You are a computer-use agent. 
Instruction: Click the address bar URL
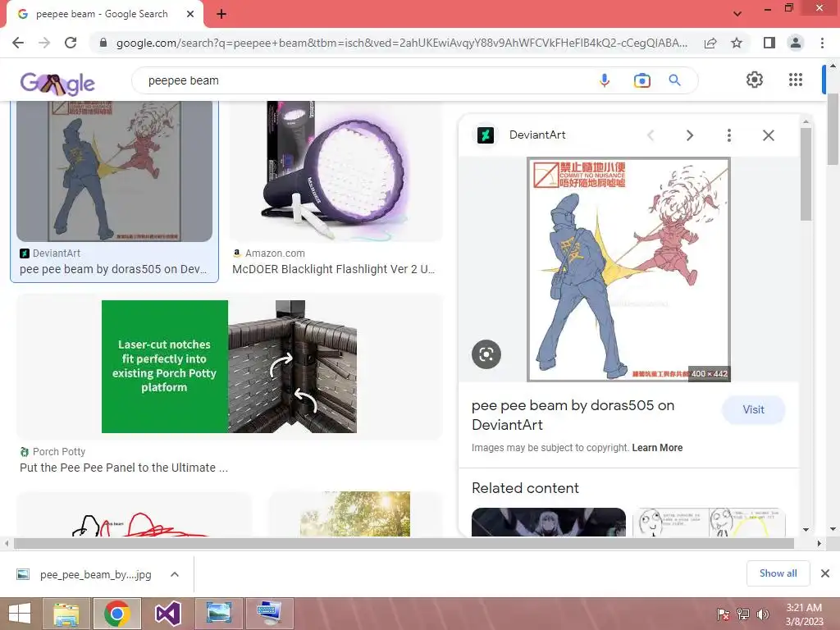[x=402, y=43]
